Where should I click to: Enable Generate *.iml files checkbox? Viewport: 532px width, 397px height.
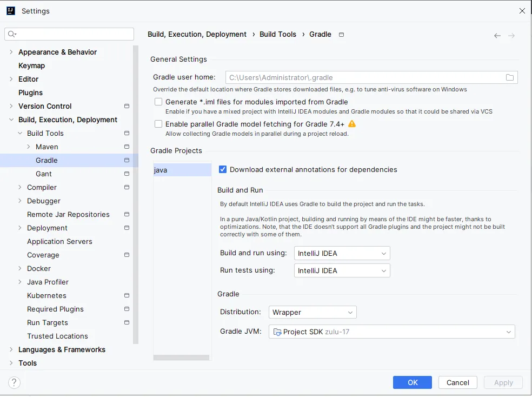[x=158, y=102]
